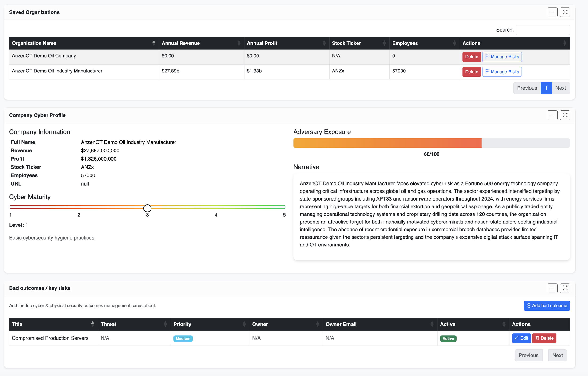Collapse the Company Cyber Profile panel
The image size is (588, 376).
552,115
